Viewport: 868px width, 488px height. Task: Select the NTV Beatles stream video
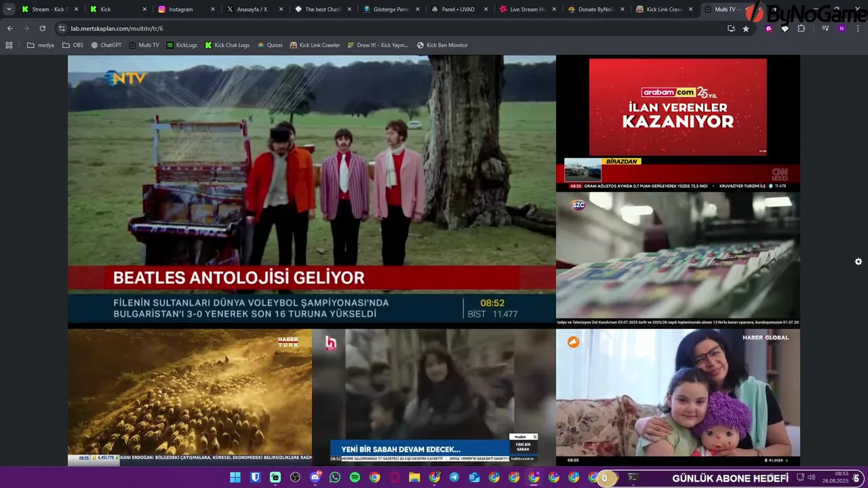coord(312,190)
